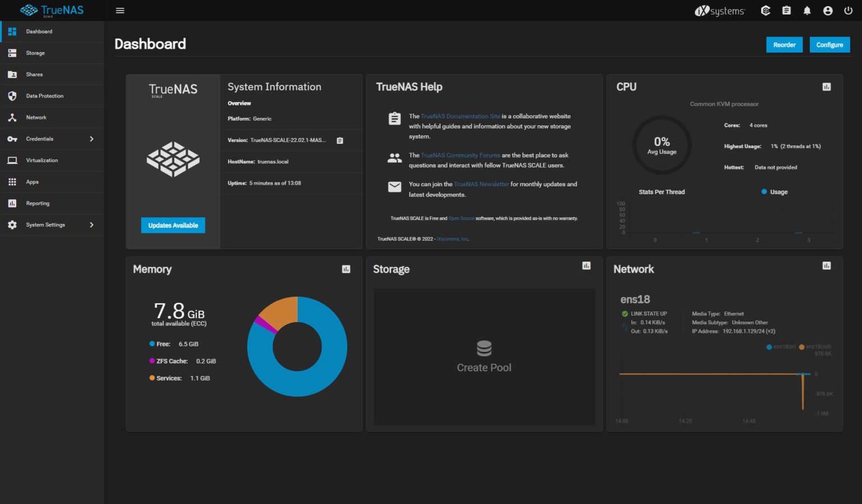Copy the version using the clipboard icon
Image resolution: width=862 pixels, height=504 pixels.
pyautogui.click(x=340, y=140)
